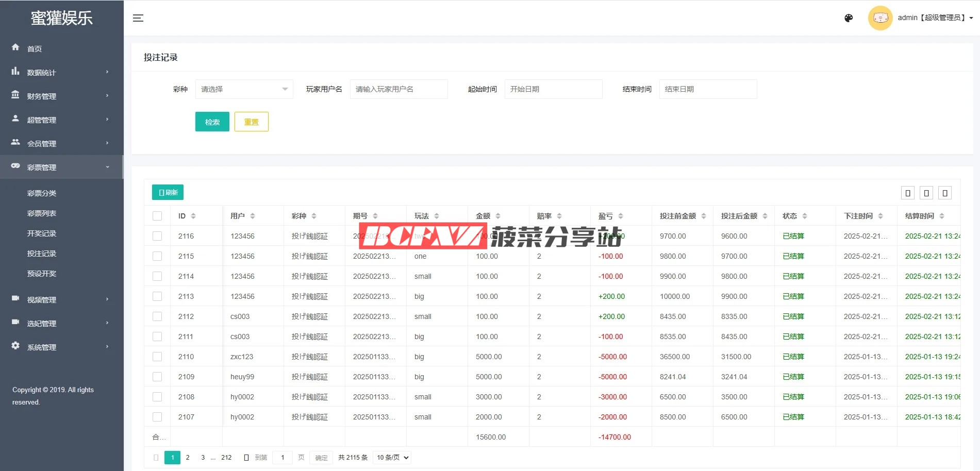Click the 玩家用户名 input field

(x=398, y=89)
